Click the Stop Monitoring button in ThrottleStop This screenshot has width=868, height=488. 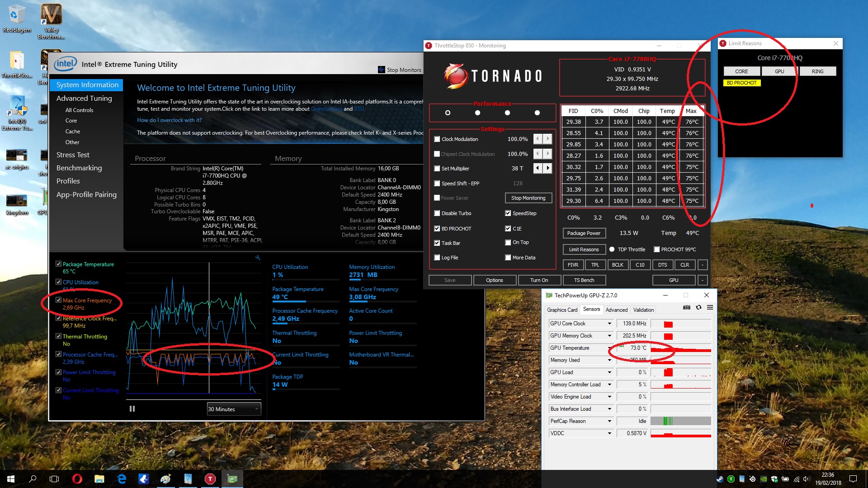click(528, 198)
